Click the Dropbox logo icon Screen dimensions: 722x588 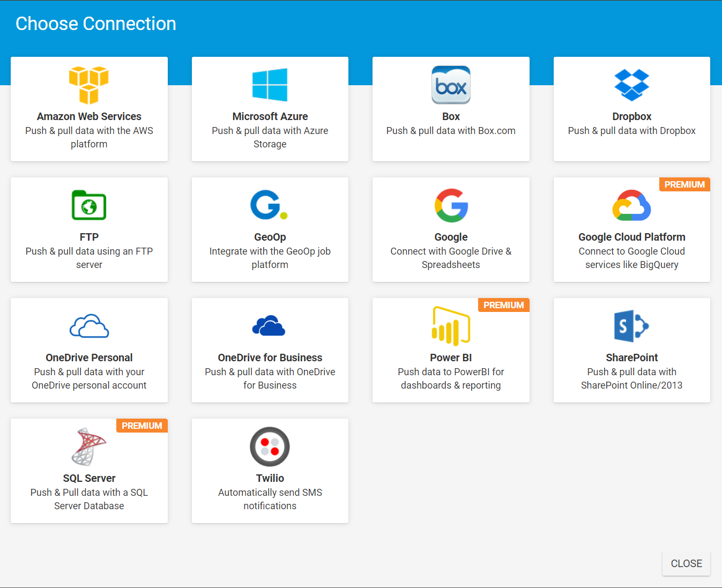(x=632, y=85)
